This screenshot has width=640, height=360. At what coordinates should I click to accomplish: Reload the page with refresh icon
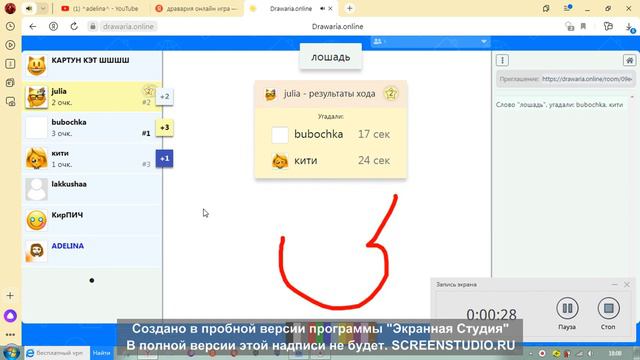tap(74, 27)
